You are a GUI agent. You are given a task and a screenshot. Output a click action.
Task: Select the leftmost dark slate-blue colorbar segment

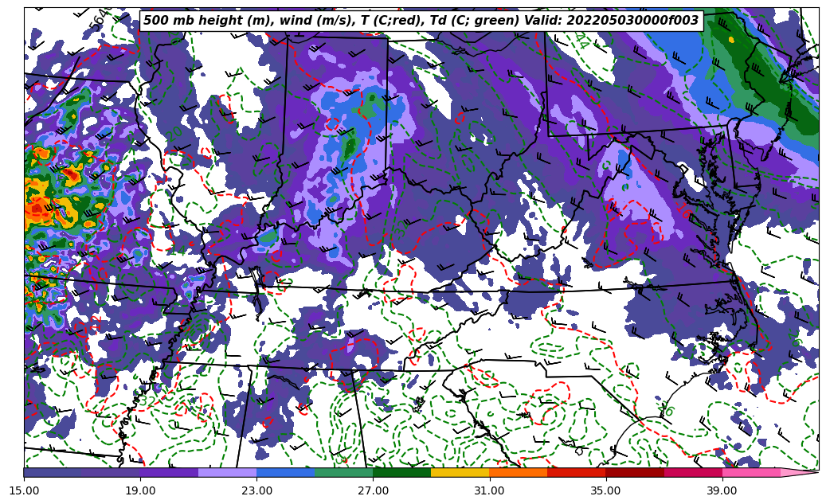(x=53, y=473)
